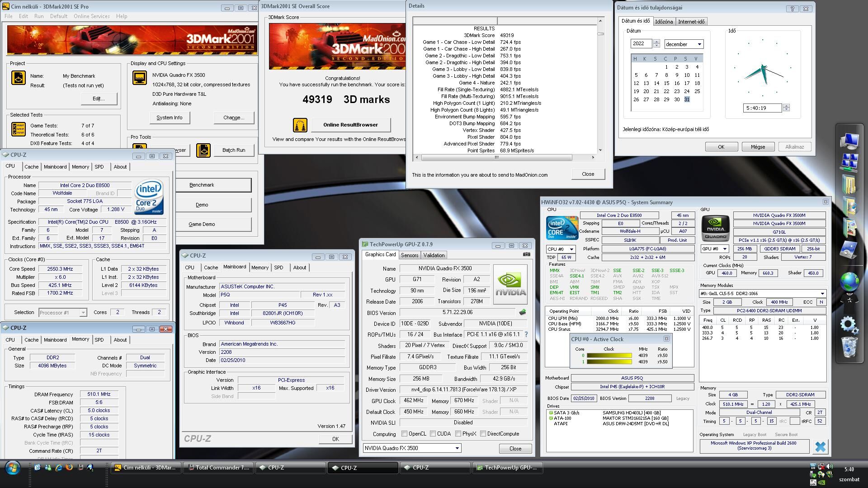Close the HWiNFO summary with blue X icon
868x488 pixels.
[x=820, y=447]
